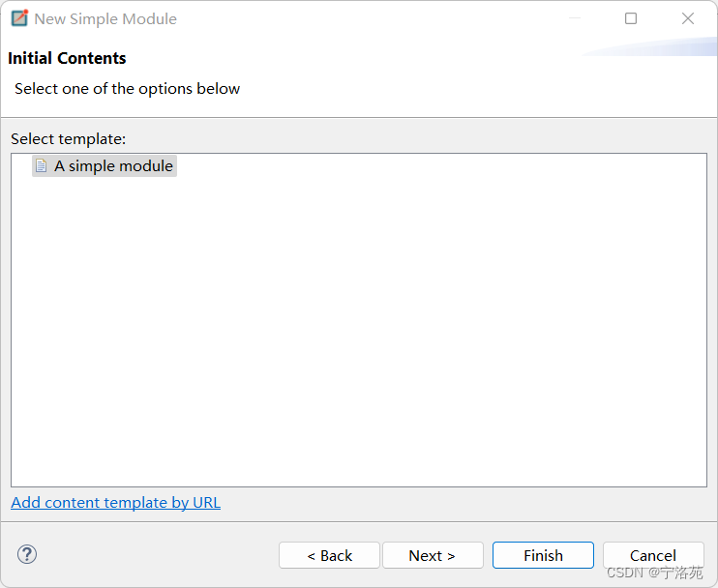Image resolution: width=718 pixels, height=588 pixels.
Task: Click the CSDN watermark text
Action: tap(655, 573)
